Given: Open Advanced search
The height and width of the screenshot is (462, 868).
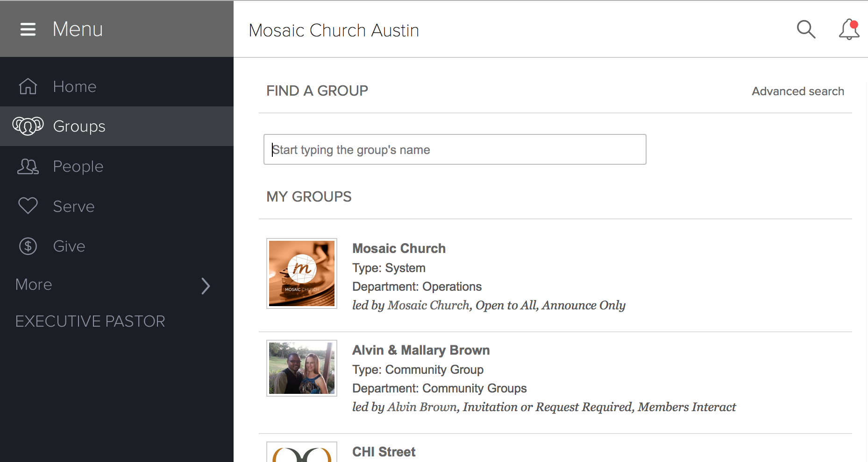Looking at the screenshot, I should click(798, 91).
